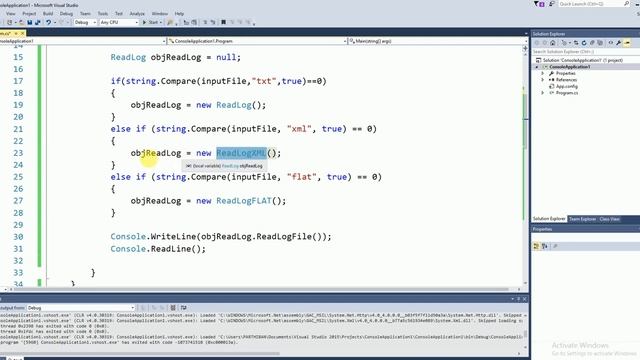Click the View Code icon in Solution Explorer
The height and width of the screenshot is (360, 640).
coord(611,43)
